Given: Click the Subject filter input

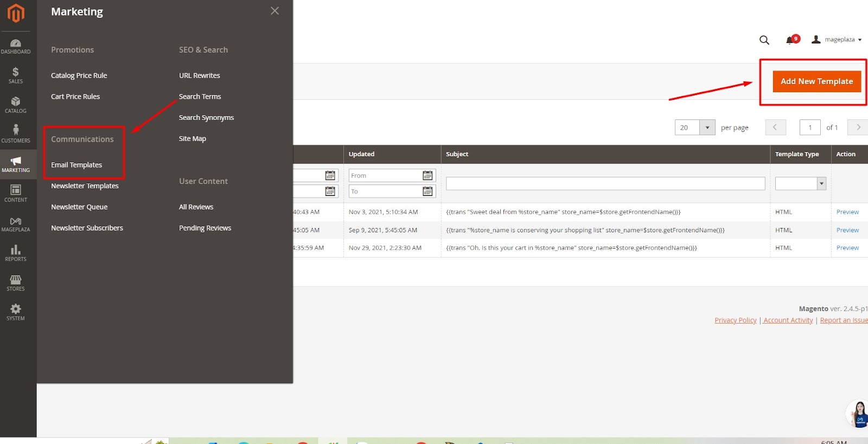Looking at the screenshot, I should click(605, 183).
